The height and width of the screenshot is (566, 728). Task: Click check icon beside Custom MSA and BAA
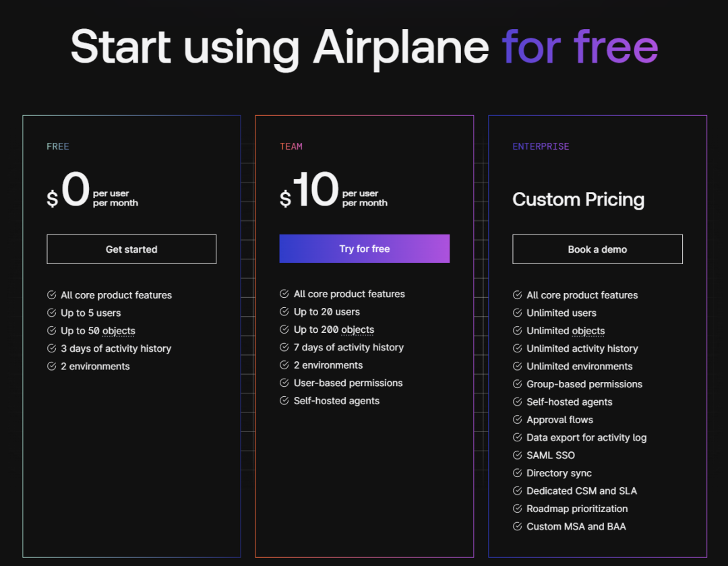(x=518, y=526)
